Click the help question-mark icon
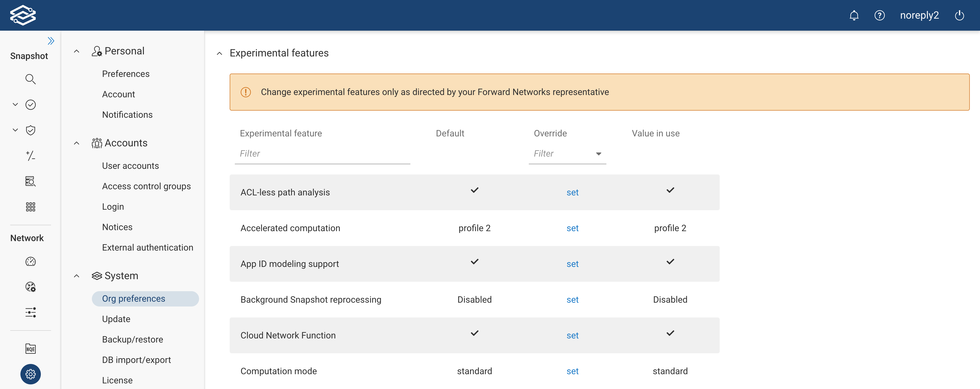Screen dimensions: 980x389 879,15
